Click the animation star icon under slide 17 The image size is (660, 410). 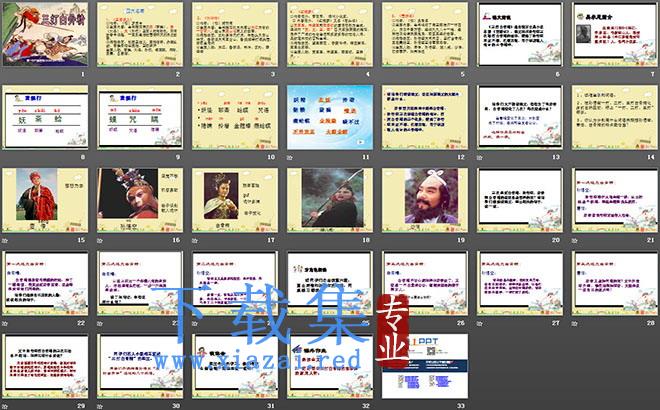[x=194, y=241]
